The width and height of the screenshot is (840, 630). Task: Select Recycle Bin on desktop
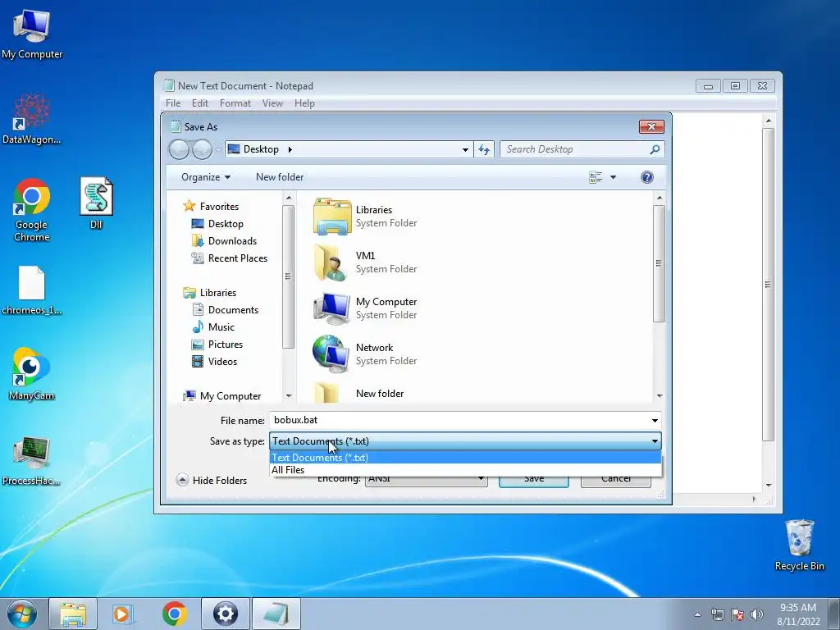pyautogui.click(x=799, y=545)
